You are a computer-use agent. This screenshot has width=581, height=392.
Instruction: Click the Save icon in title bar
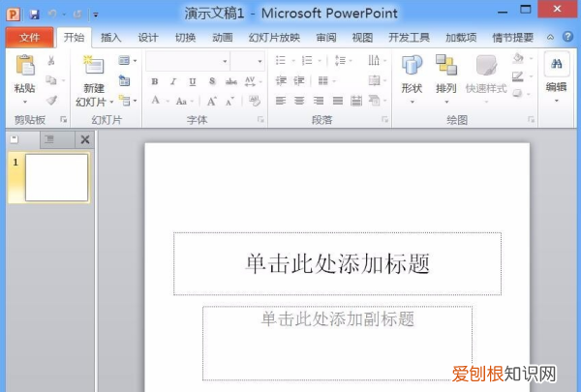35,15
